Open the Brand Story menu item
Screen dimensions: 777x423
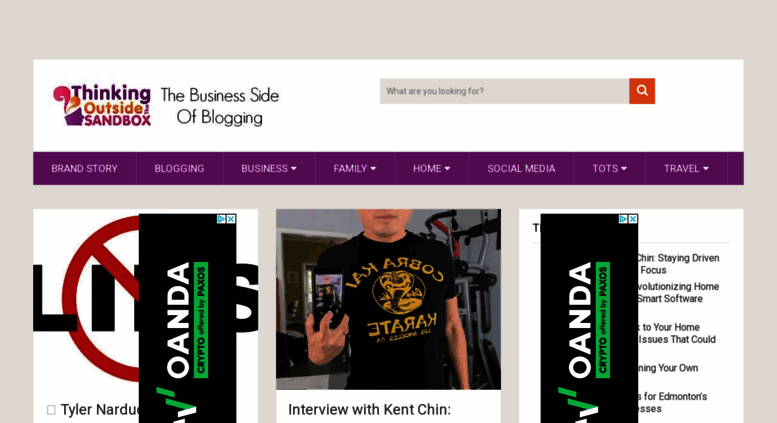click(84, 168)
